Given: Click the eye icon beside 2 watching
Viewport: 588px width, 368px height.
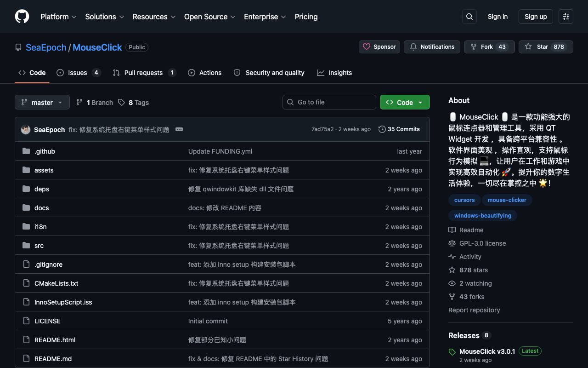Looking at the screenshot, I should click(452, 283).
